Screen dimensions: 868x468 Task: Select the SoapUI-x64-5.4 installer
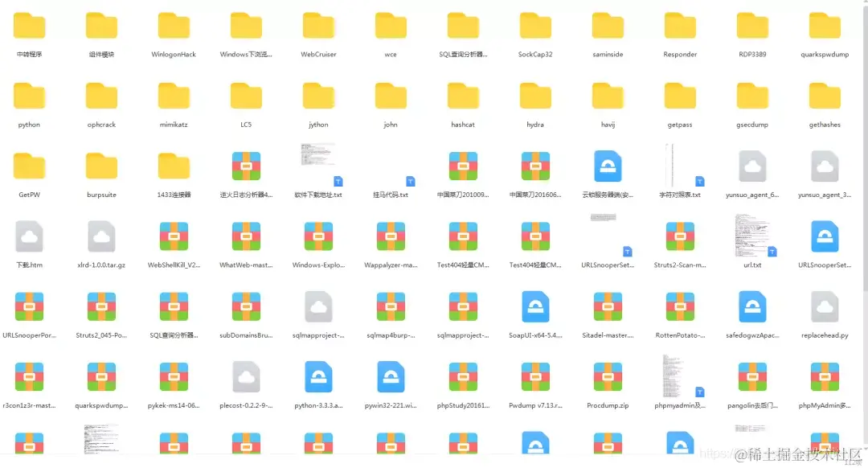[x=535, y=307]
